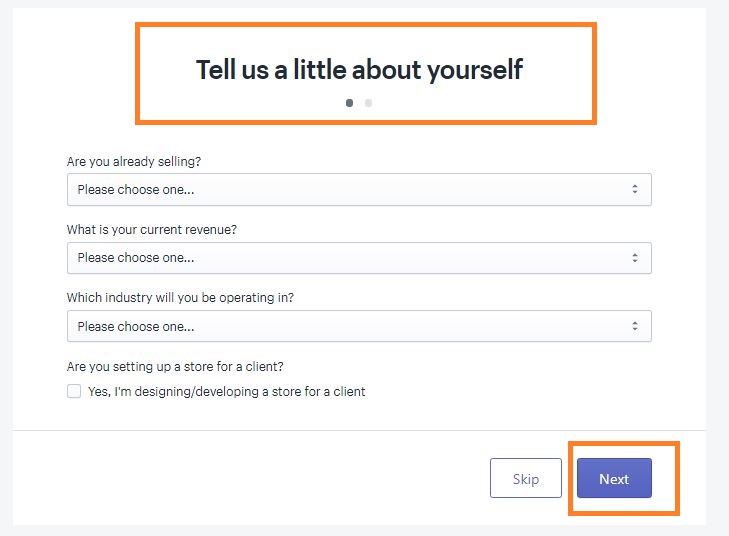Click the up-down arrow icon in the selling dropdown
The image size is (729, 536).
click(635, 189)
